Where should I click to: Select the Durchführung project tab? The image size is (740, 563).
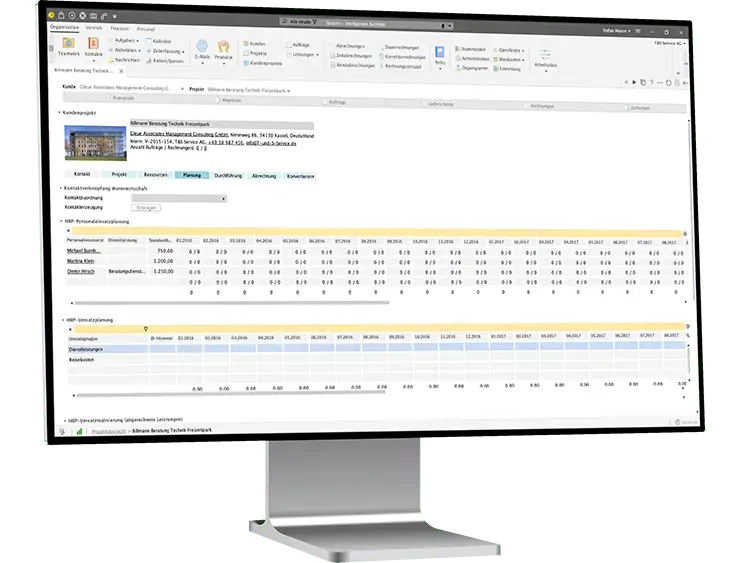click(228, 175)
